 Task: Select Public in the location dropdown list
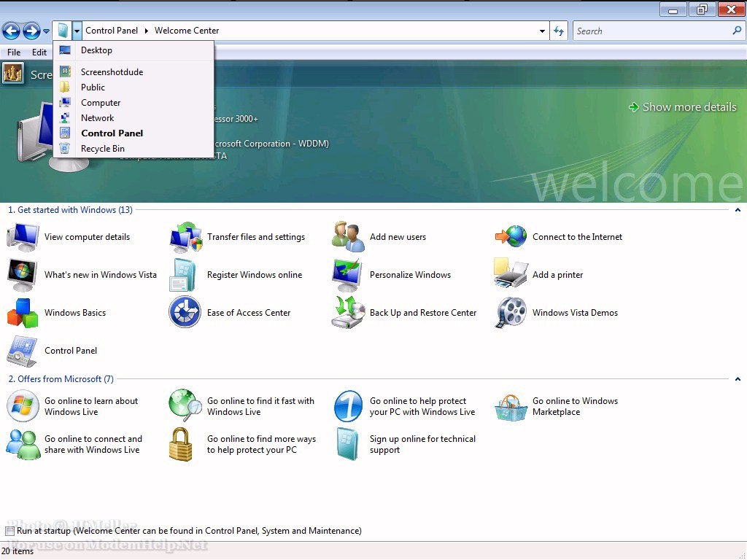click(x=133, y=87)
